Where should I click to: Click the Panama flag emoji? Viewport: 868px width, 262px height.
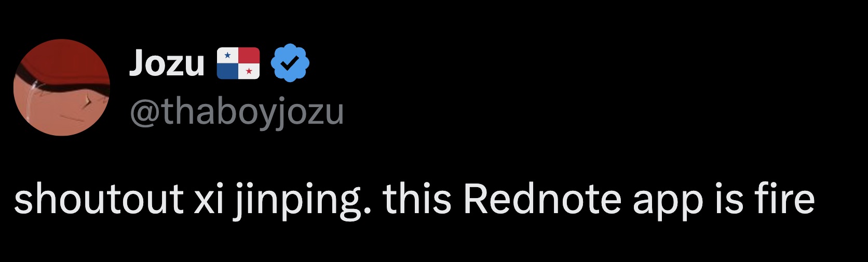pyautogui.click(x=238, y=63)
